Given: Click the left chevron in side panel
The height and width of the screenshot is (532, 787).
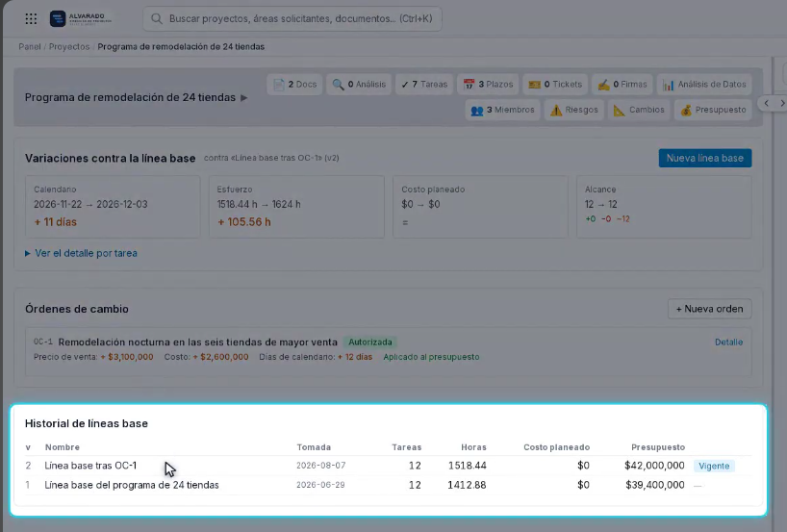Looking at the screenshot, I should 767,103.
